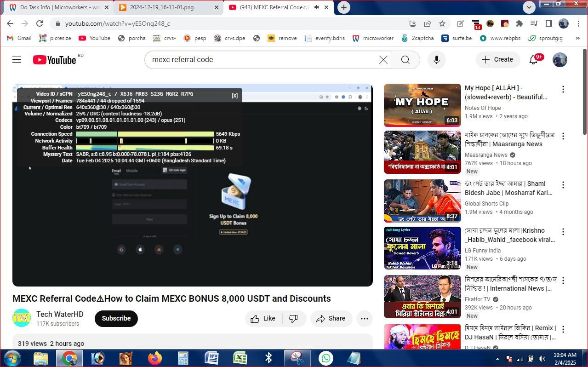
Task: Click the Chrome profile avatar
Action: [x=564, y=23]
